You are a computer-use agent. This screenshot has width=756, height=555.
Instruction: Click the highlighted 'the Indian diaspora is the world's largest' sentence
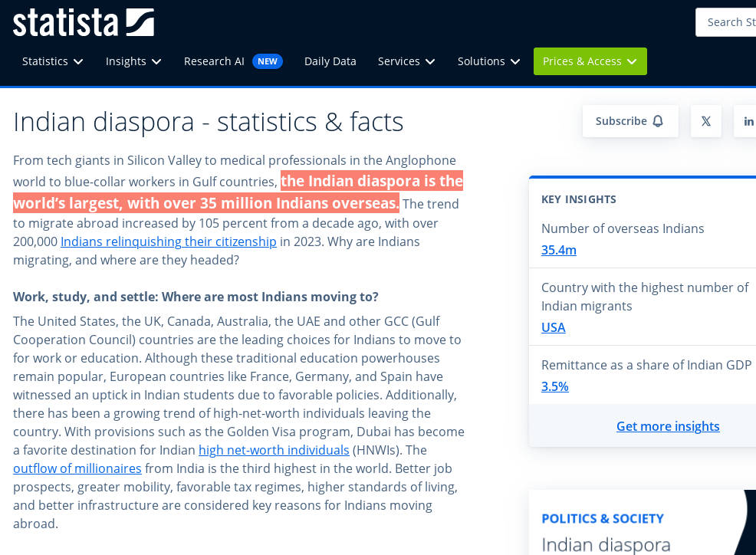(x=238, y=192)
